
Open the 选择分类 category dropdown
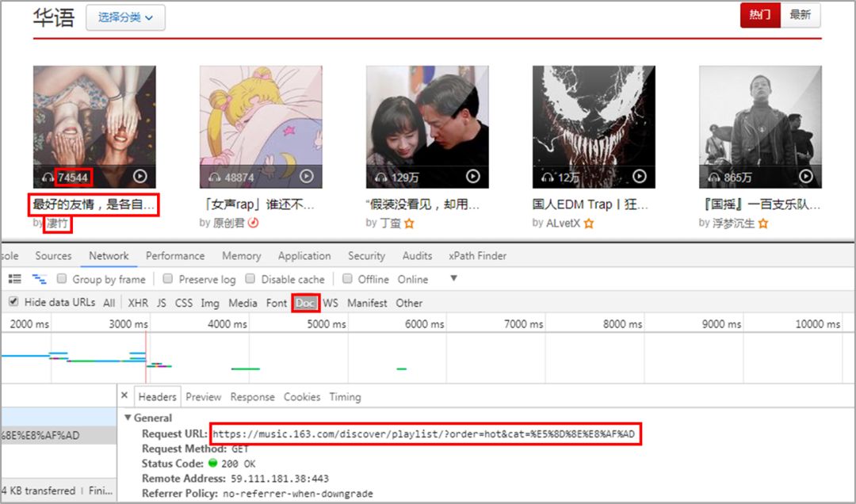click(x=125, y=18)
